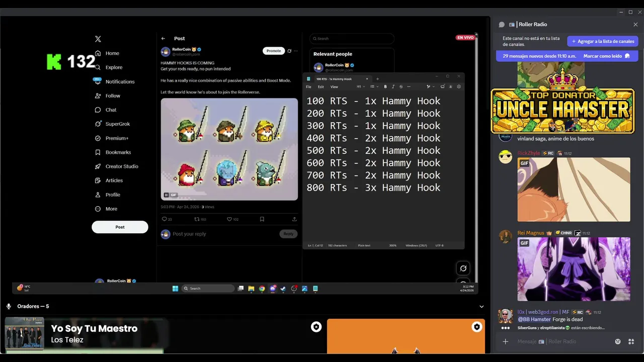Viewport: 644px width, 362px height.
Task: Open Bookmarks in X sidebar
Action: point(113,152)
